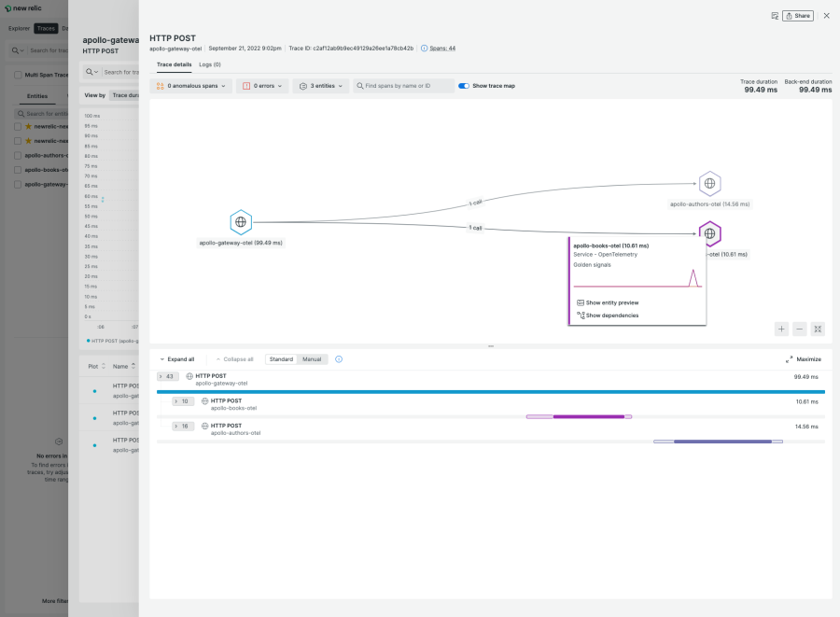The image size is (840, 617).
Task: Click the Find spans by name field
Action: (x=404, y=86)
